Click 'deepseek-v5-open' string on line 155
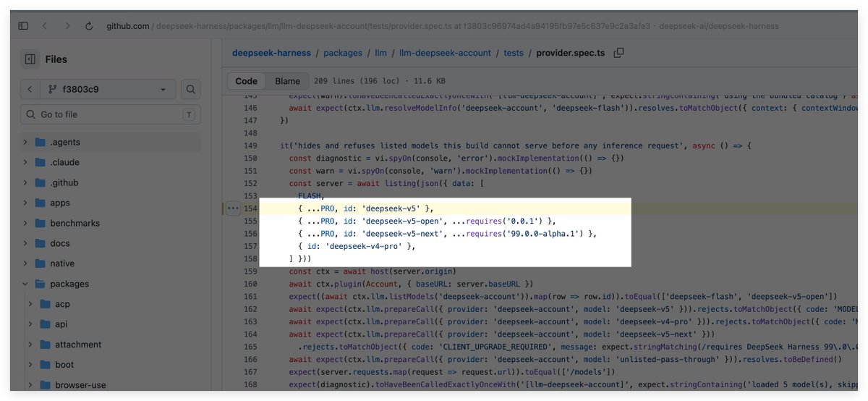 [x=401, y=221]
